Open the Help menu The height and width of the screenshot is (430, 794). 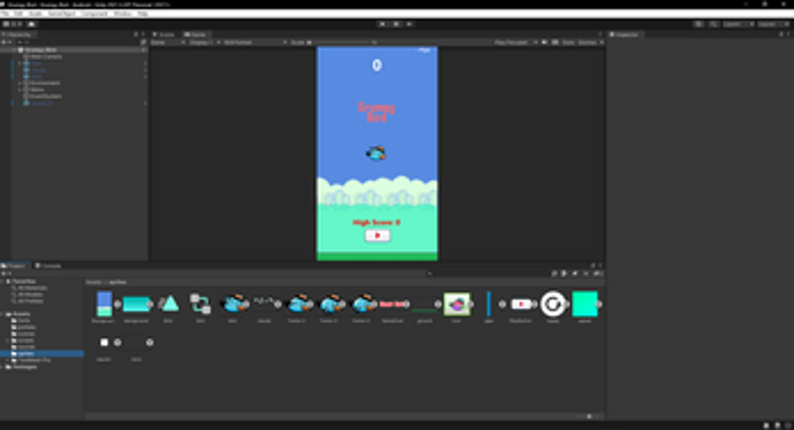point(143,14)
